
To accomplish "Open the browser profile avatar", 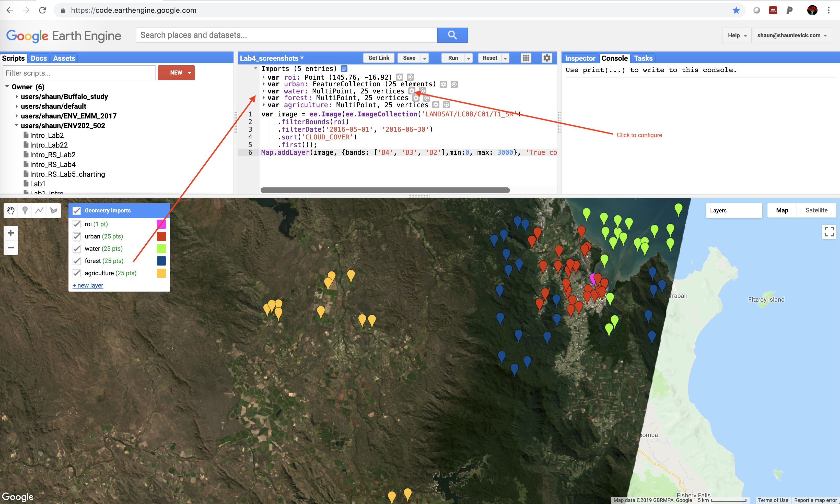I will pos(812,10).
